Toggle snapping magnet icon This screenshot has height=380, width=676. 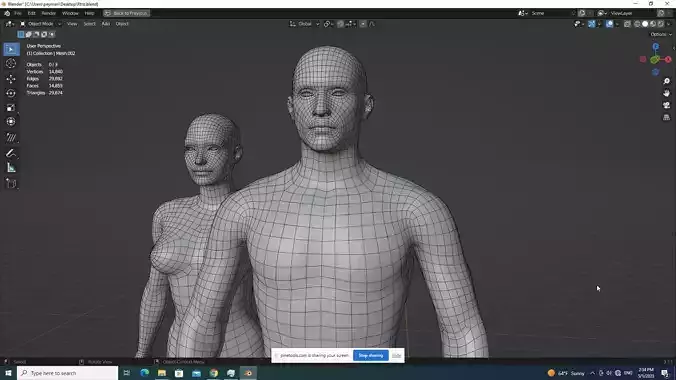(x=341, y=24)
